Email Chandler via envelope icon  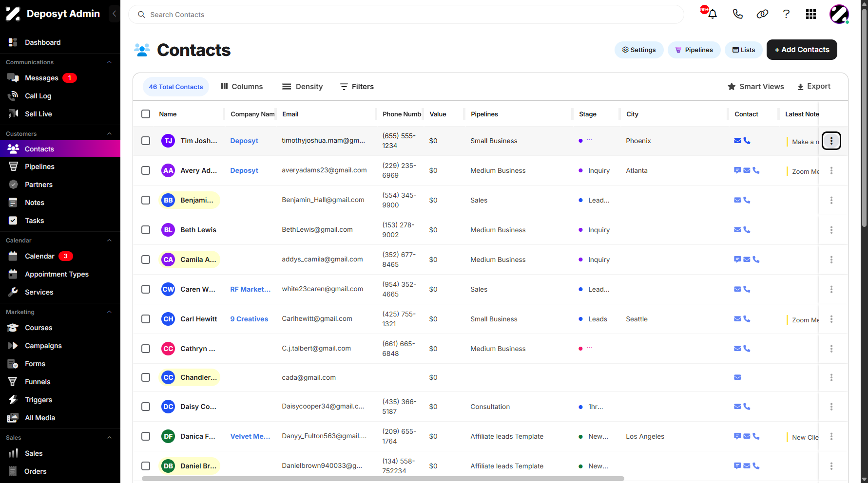pyautogui.click(x=737, y=377)
